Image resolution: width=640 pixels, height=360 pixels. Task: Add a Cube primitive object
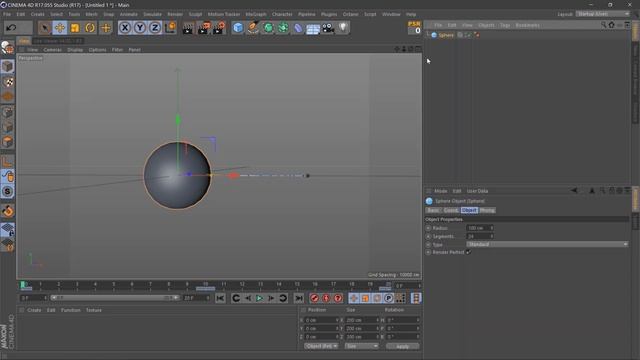coord(238,28)
